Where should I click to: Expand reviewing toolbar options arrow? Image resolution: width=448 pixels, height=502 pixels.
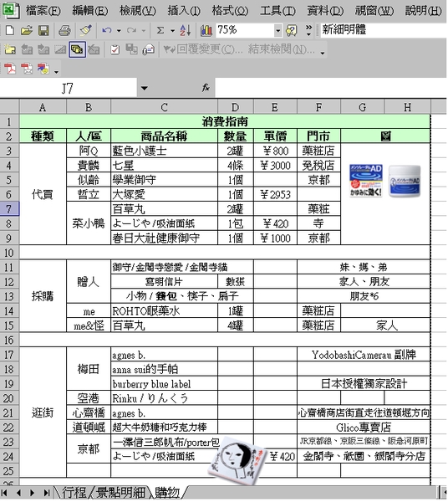pos(323,54)
